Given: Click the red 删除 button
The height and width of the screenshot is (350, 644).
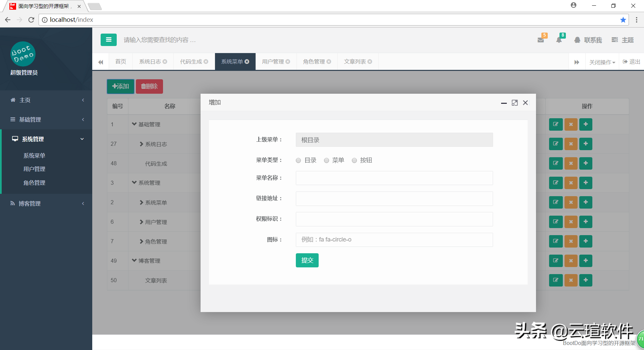Looking at the screenshot, I should click(149, 86).
